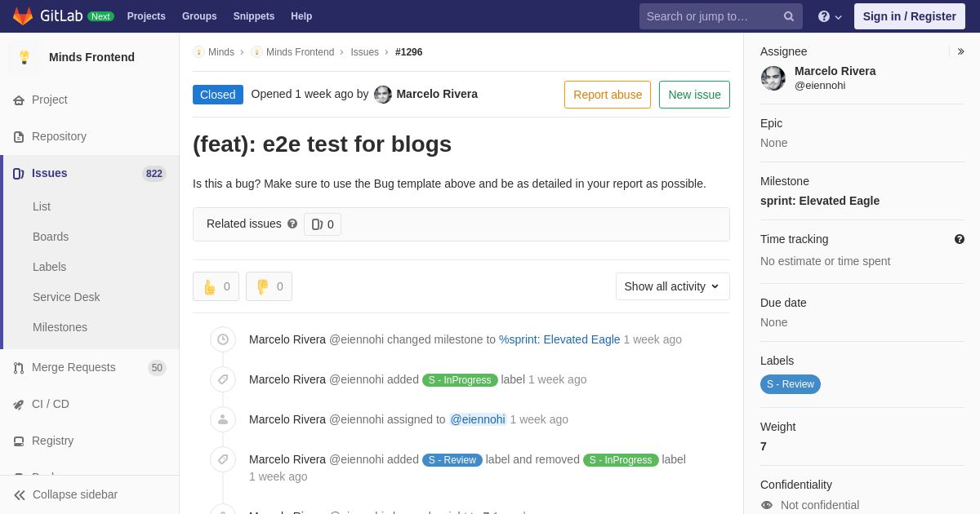Select Boards under Issues

(x=51, y=237)
